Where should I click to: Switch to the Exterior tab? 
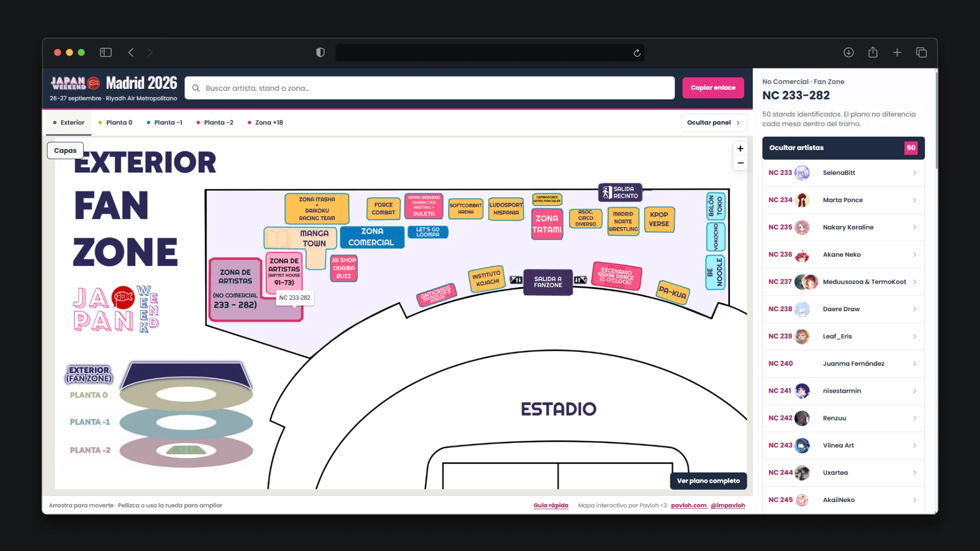68,122
